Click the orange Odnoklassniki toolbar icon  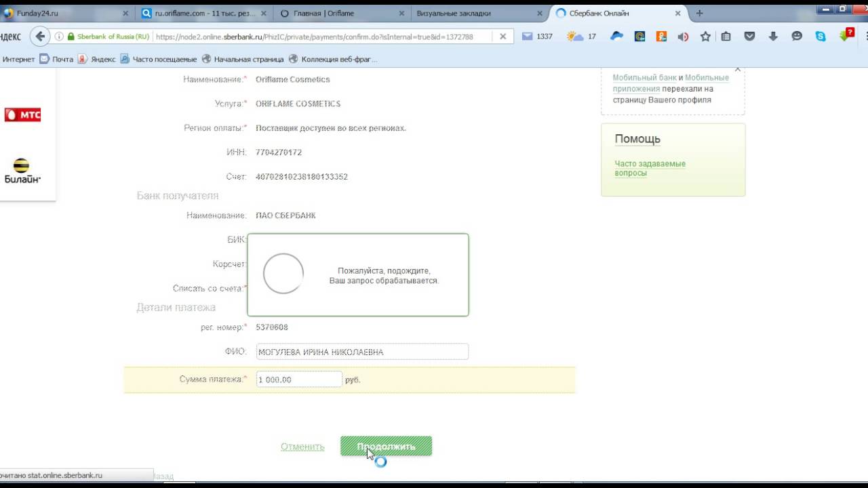661,37
